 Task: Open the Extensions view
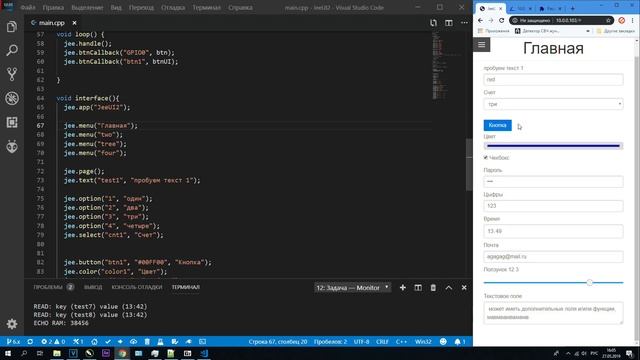12,122
